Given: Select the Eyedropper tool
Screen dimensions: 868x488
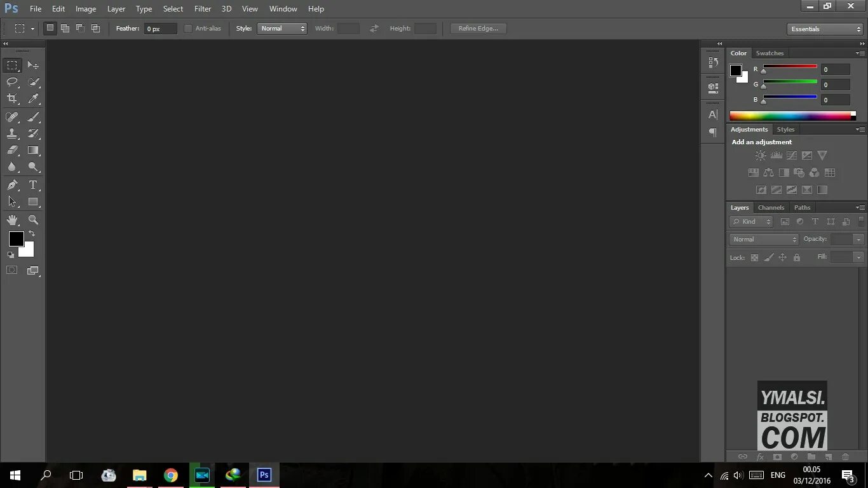Looking at the screenshot, I should (x=33, y=98).
